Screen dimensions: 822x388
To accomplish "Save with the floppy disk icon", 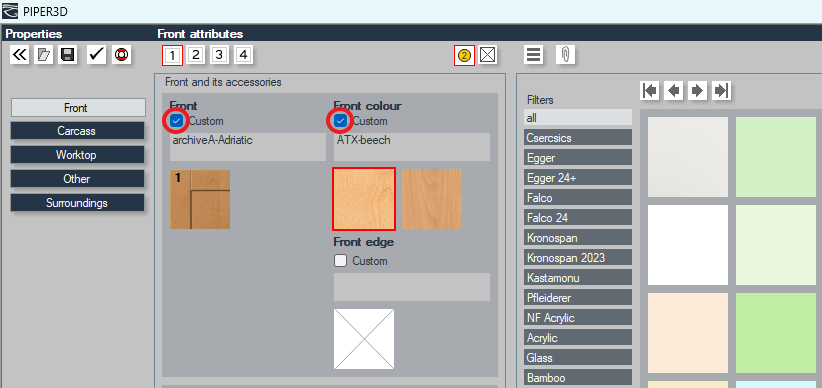I will point(67,55).
